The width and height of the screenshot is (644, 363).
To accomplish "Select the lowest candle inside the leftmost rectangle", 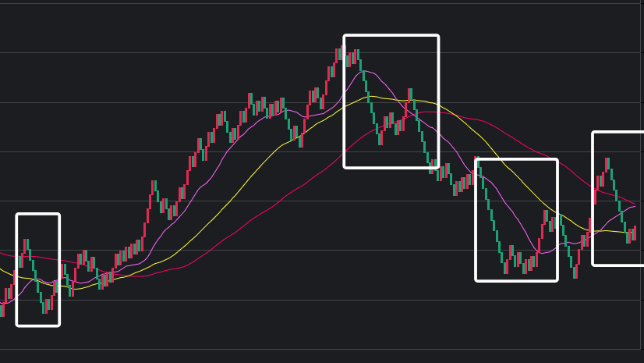I will (44, 306).
